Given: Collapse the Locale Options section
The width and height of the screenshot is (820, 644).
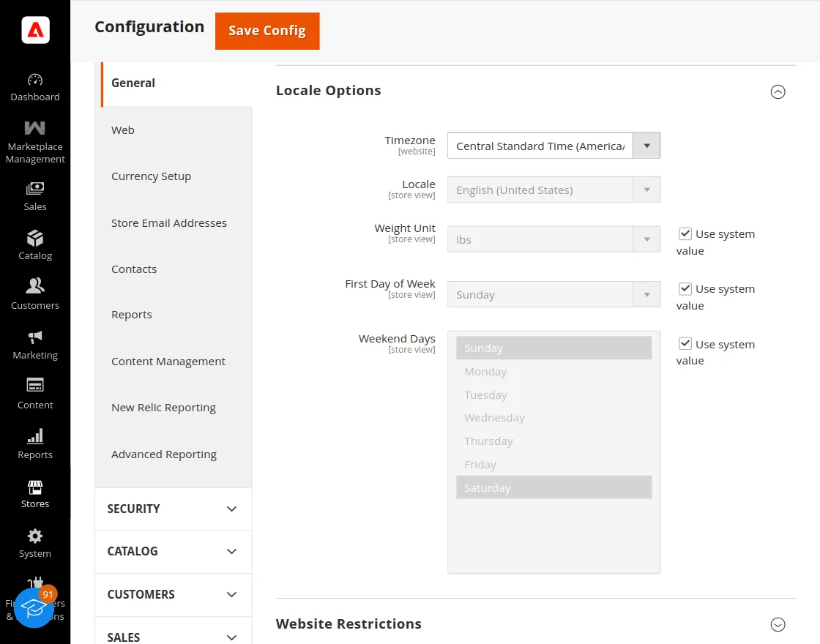Looking at the screenshot, I should point(778,91).
